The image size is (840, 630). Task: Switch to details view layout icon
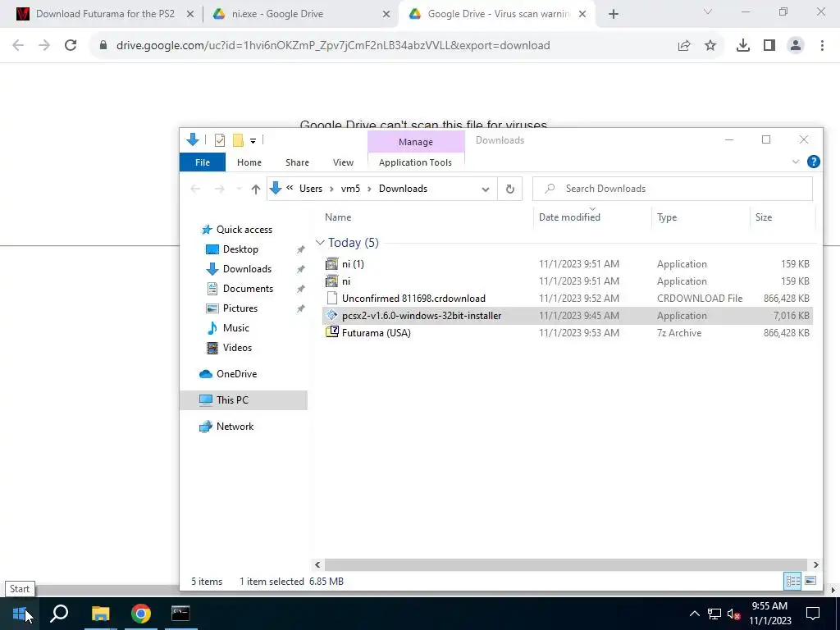pos(793,582)
